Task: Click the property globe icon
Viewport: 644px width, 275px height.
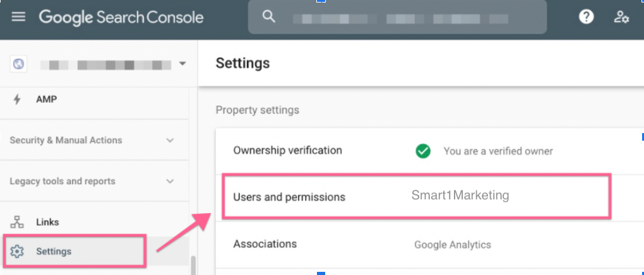Action: [19, 64]
